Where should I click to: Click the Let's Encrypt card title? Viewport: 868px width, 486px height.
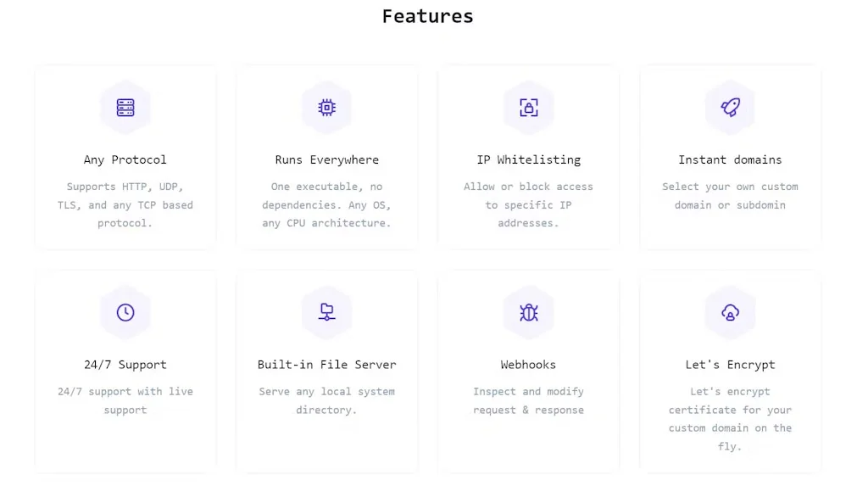click(730, 365)
